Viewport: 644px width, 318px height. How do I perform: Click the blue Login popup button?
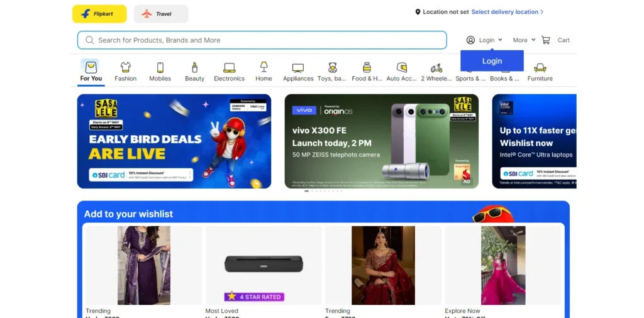(x=492, y=61)
